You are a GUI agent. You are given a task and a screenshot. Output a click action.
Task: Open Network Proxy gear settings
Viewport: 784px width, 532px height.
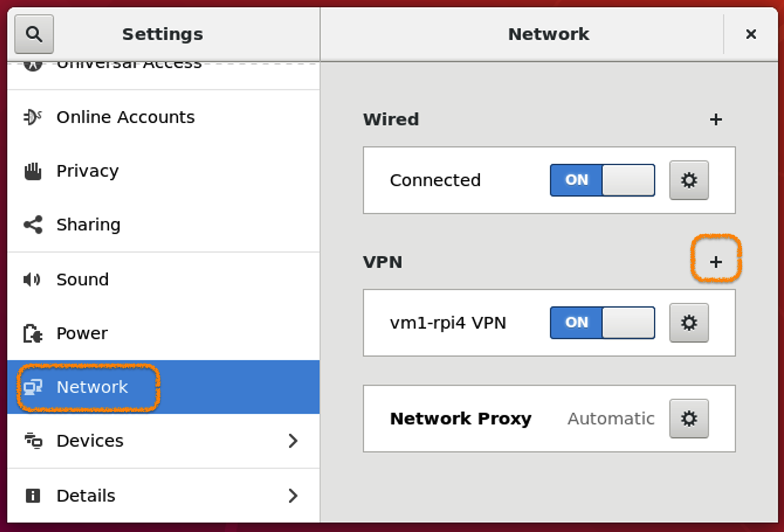[x=689, y=419]
